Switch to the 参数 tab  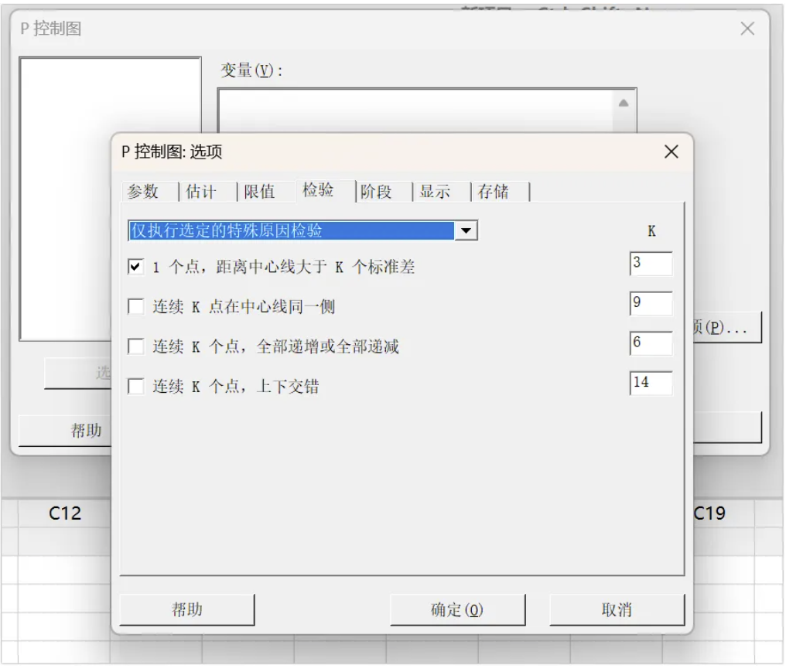point(143,192)
